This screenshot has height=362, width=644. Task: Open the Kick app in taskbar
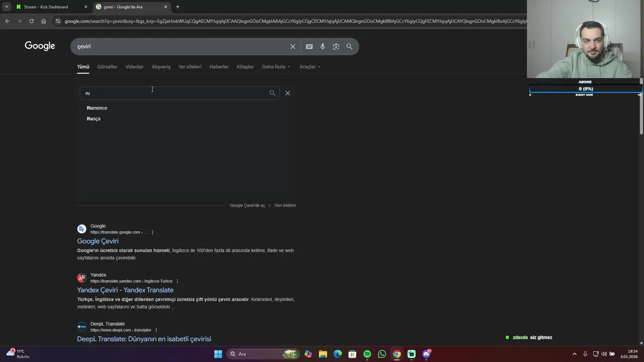pos(412,354)
